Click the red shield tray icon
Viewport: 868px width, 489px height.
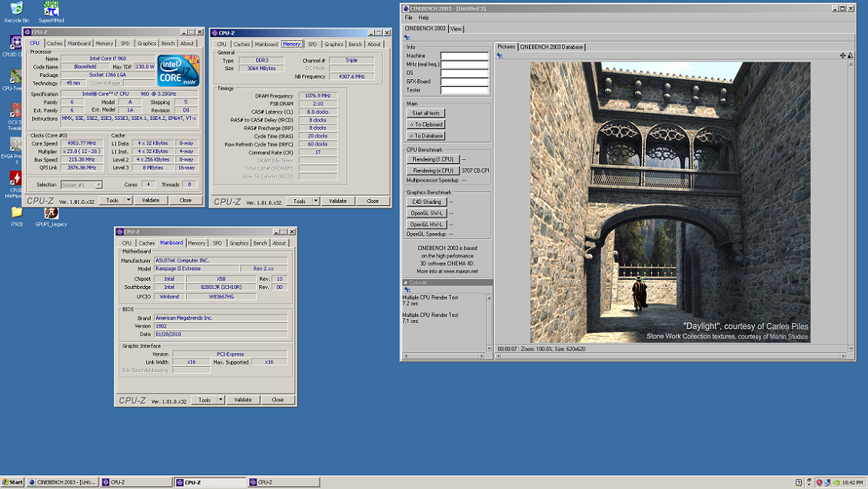[820, 482]
